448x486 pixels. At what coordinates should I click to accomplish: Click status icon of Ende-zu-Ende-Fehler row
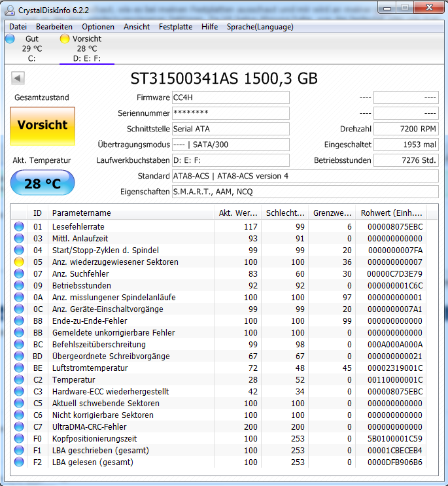pyautogui.click(x=19, y=321)
